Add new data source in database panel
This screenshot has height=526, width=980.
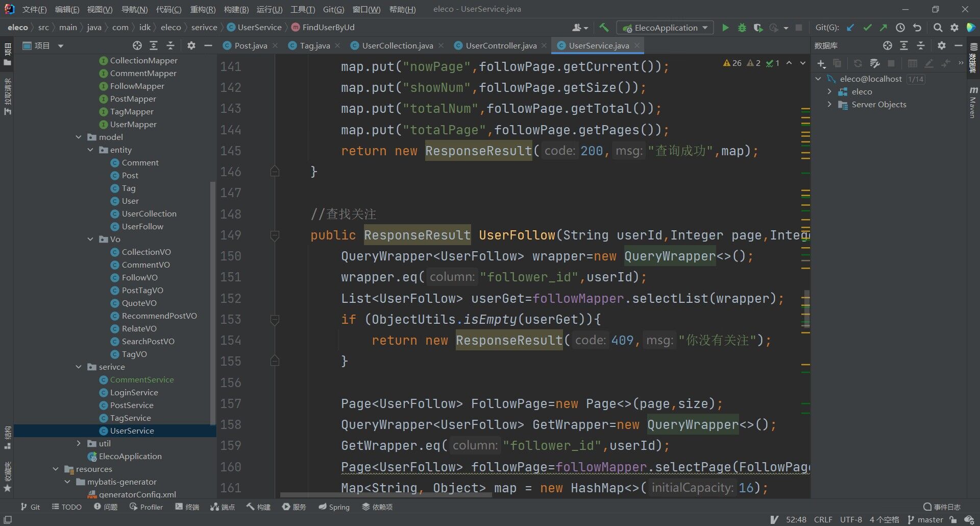click(821, 63)
